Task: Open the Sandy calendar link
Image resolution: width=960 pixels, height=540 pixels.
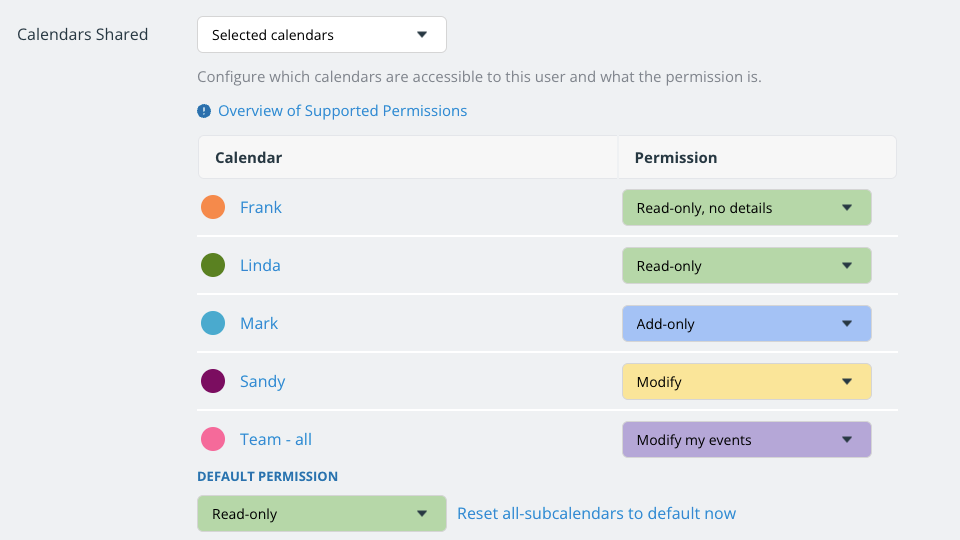Action: [262, 381]
